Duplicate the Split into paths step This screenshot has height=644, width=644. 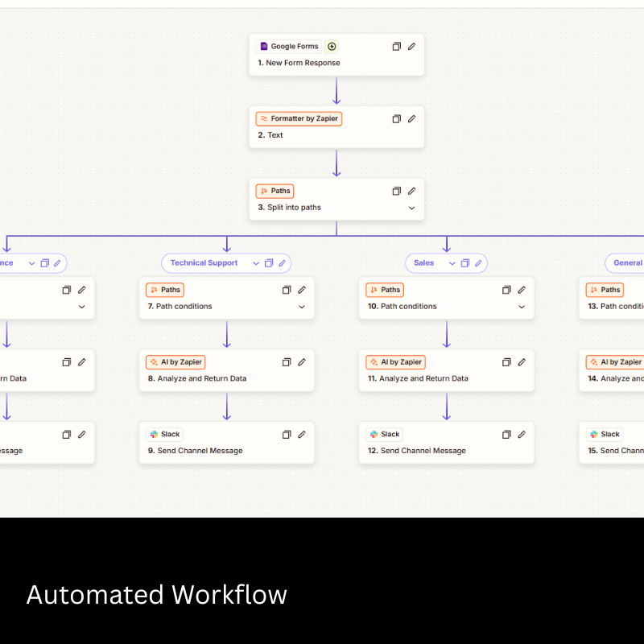396,191
